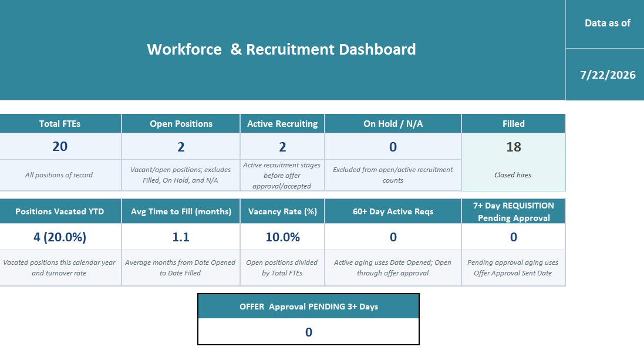This screenshot has width=644, height=350.
Task: Select the value 4 (20.0%)
Action: pos(60,237)
